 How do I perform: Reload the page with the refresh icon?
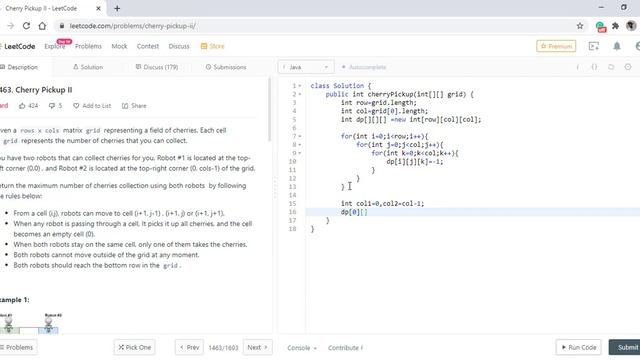click(26, 26)
